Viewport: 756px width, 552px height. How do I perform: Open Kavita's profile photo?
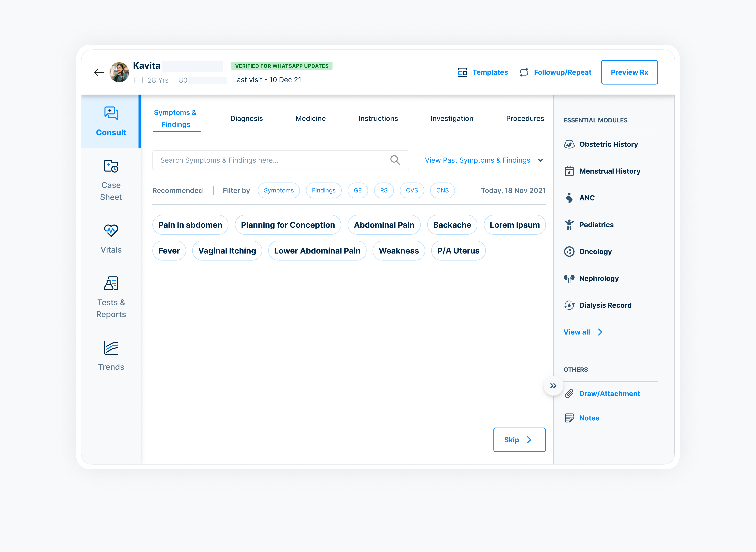(119, 72)
